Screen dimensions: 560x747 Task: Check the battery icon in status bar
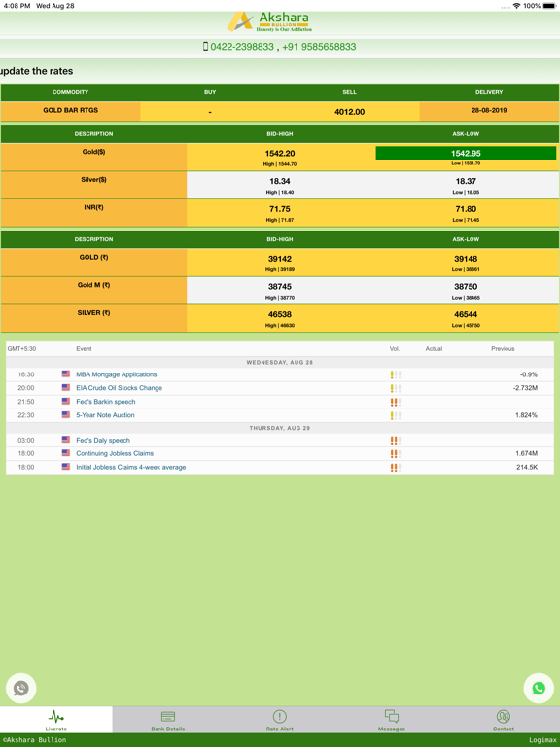549,6
